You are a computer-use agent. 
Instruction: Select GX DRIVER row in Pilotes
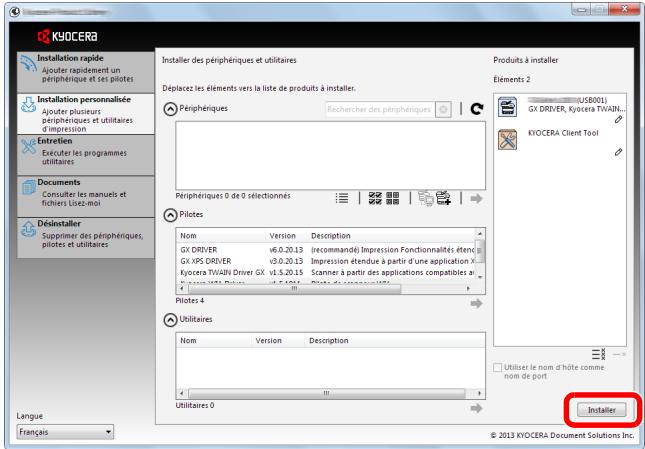tap(325, 250)
